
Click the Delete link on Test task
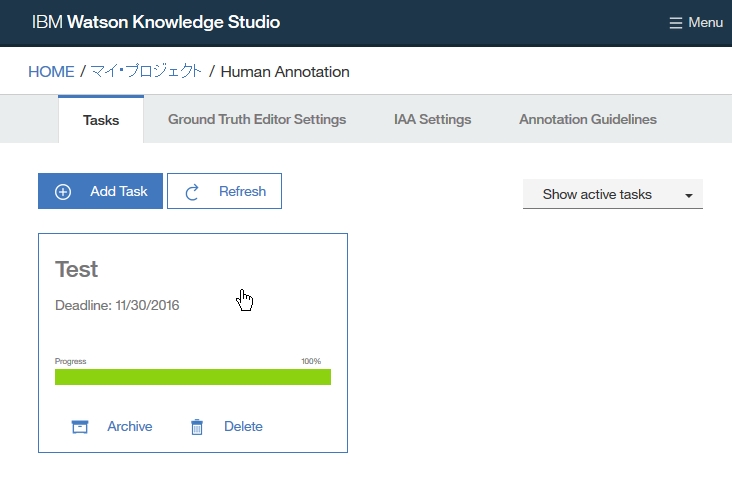(x=243, y=427)
